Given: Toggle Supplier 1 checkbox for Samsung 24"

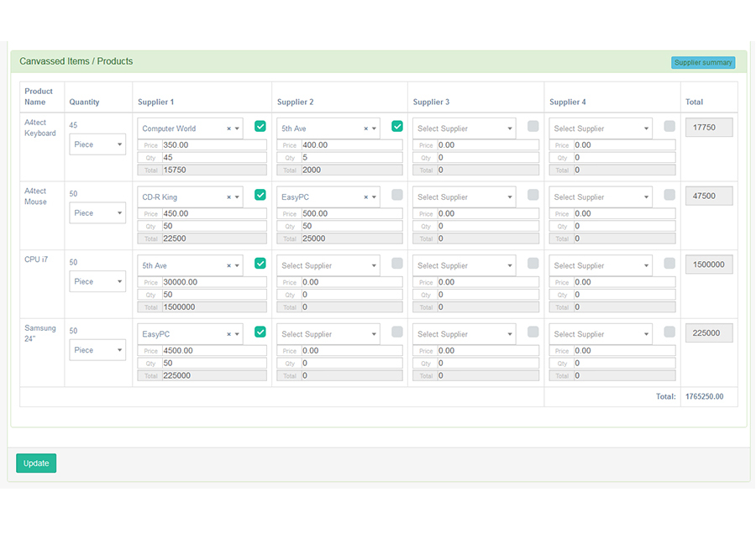Looking at the screenshot, I should click(260, 332).
